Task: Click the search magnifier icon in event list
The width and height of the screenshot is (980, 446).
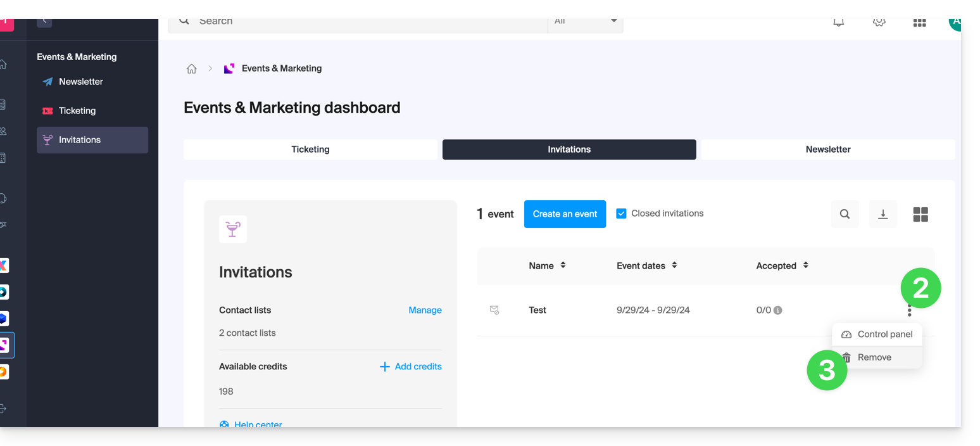Action: (845, 214)
